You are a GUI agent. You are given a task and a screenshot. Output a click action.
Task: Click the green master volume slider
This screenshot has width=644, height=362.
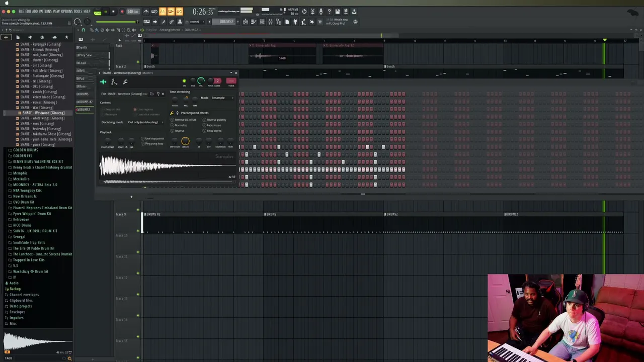[117, 22]
